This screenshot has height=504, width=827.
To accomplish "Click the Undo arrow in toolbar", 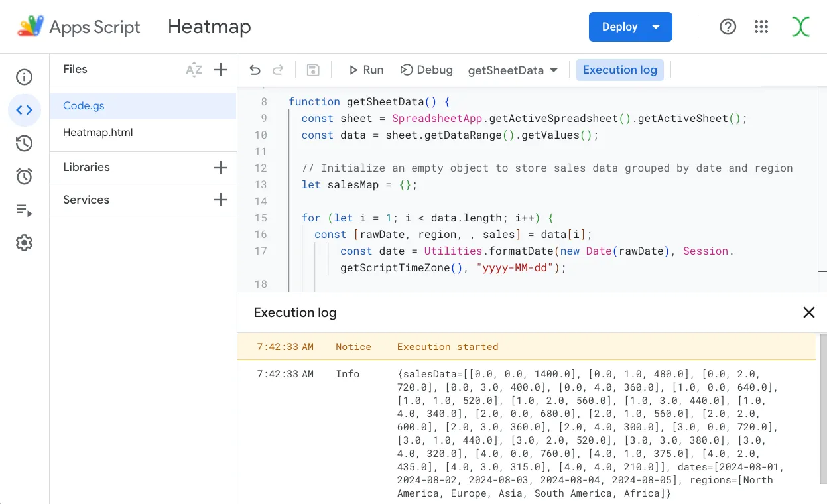I will [x=255, y=70].
